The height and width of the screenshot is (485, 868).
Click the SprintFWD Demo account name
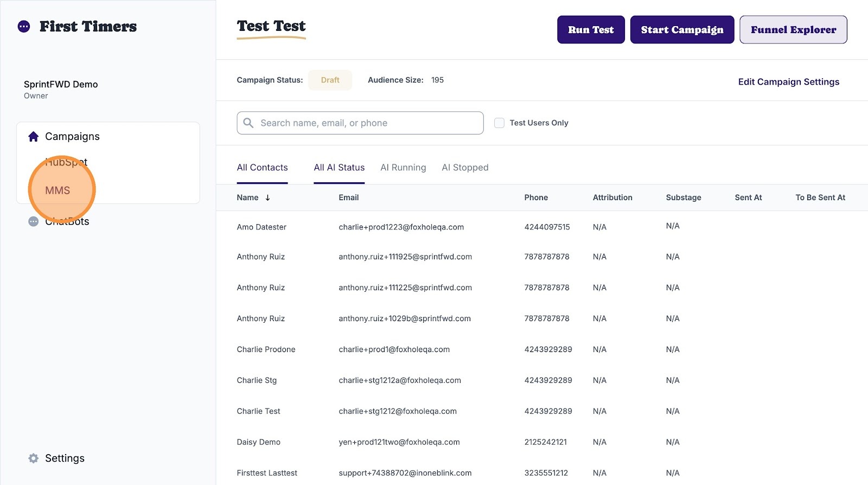[61, 85]
